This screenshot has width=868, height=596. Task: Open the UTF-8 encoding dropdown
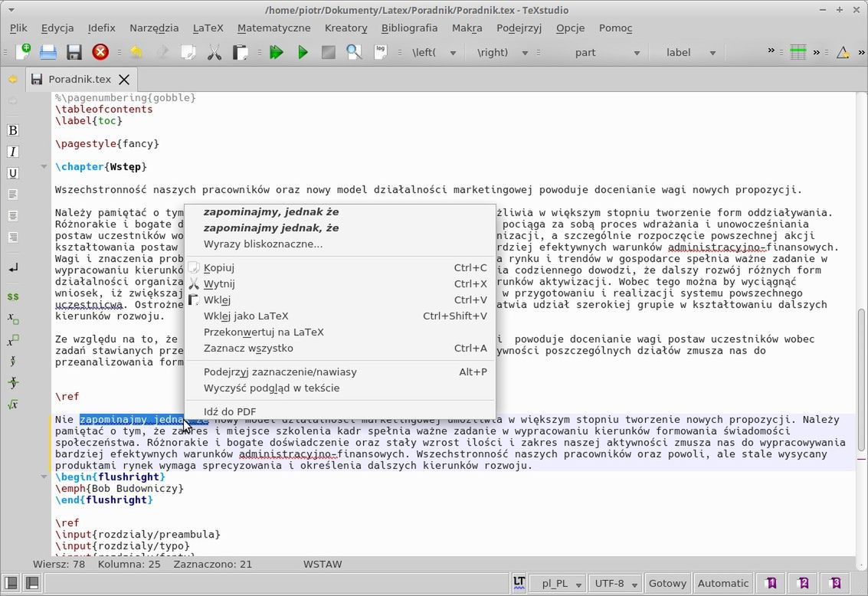coord(617,583)
